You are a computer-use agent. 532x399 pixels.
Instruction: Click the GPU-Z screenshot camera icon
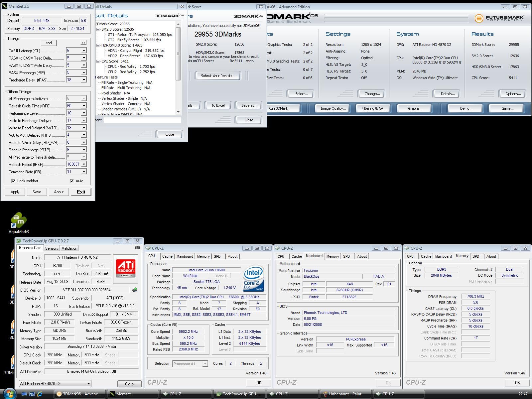pos(137,248)
